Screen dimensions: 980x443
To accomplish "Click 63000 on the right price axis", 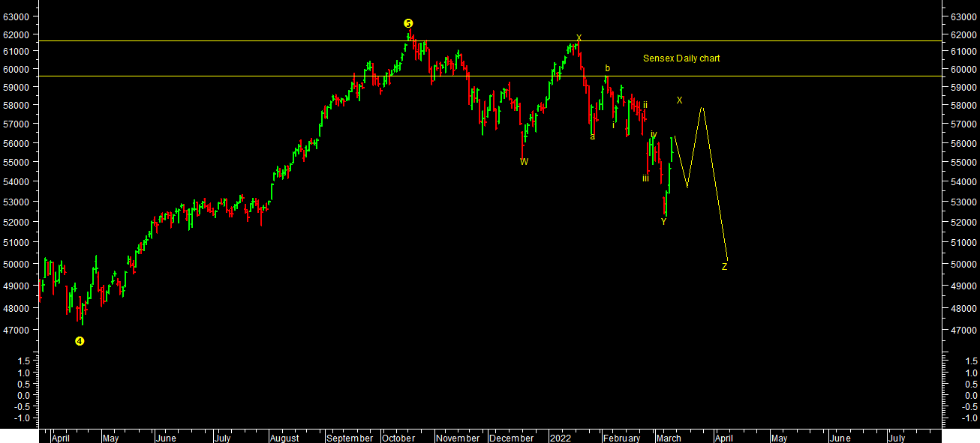I will (x=962, y=16).
